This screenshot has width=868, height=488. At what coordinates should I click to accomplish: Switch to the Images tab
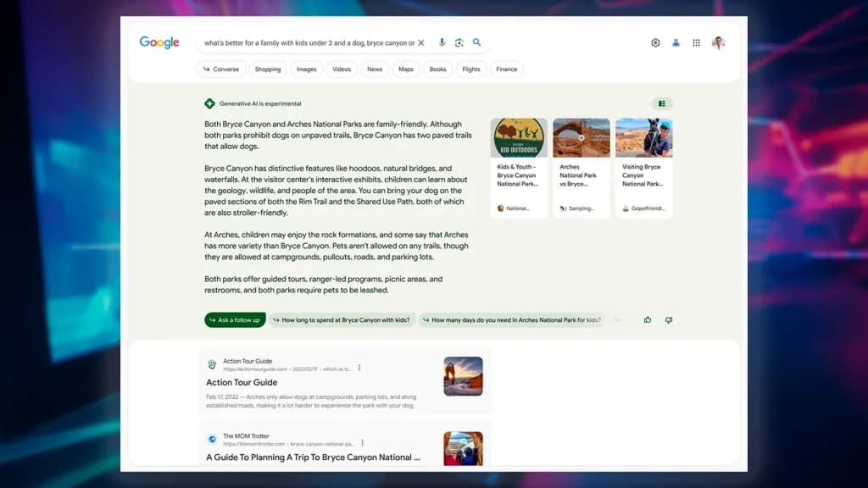click(x=306, y=69)
